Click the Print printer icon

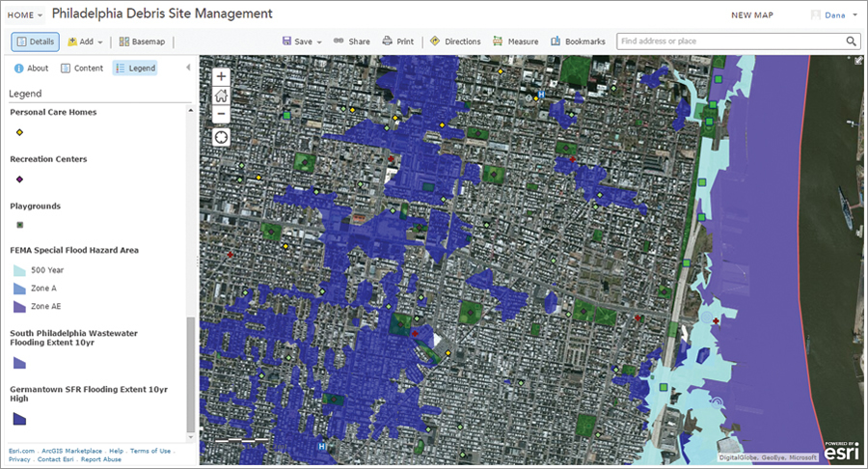tap(387, 41)
